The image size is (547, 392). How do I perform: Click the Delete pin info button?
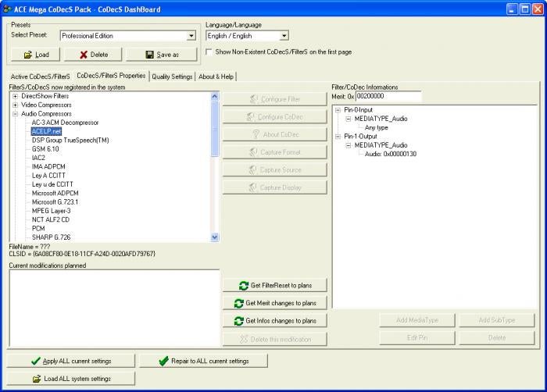pyautogui.click(x=497, y=337)
